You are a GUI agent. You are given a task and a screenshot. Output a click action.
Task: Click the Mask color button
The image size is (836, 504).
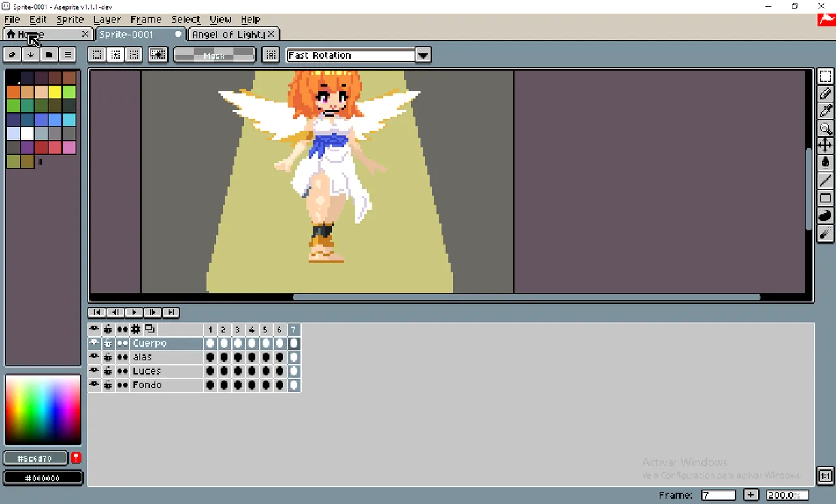(214, 55)
